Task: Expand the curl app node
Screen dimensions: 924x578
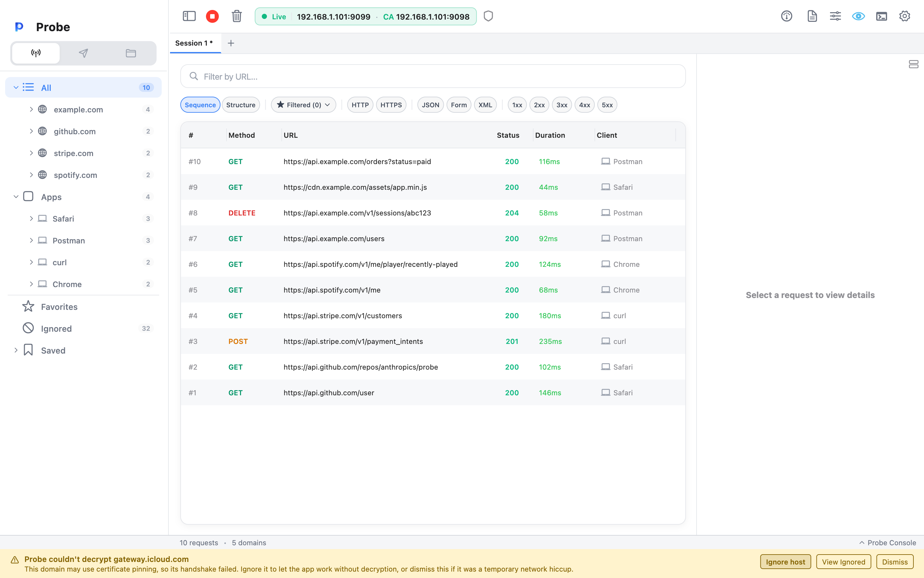Action: 31,262
